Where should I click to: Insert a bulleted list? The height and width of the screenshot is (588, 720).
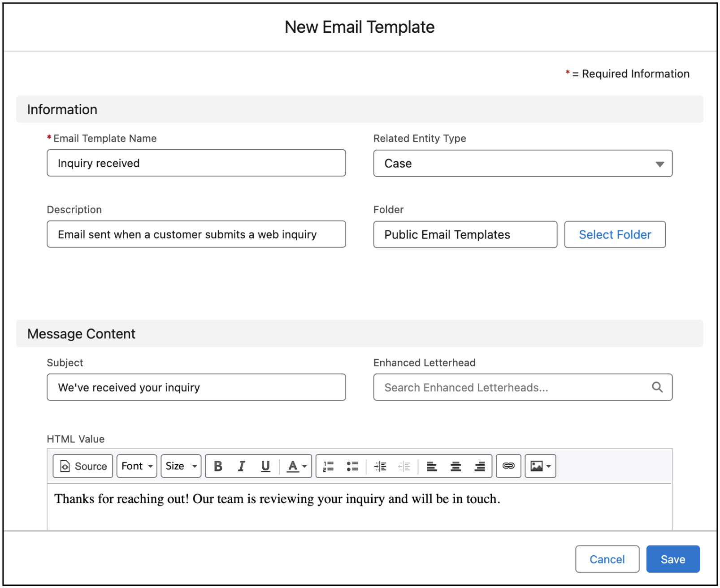click(x=352, y=466)
